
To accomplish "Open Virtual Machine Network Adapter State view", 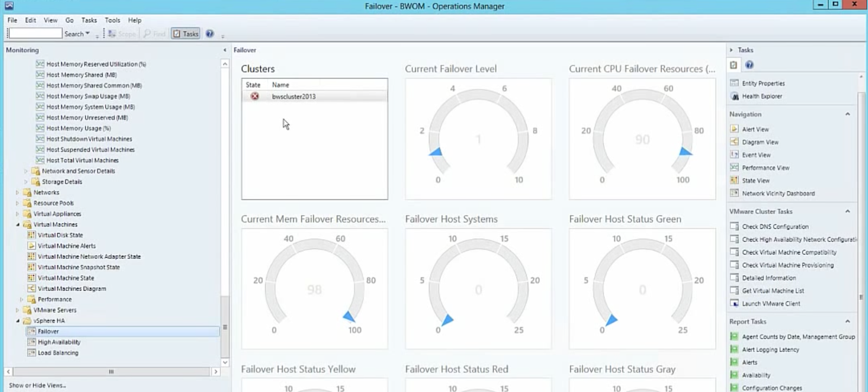I will (x=89, y=256).
